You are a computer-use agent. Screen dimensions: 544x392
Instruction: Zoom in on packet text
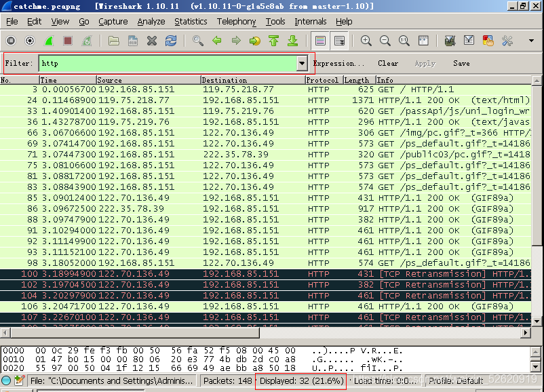click(x=366, y=41)
